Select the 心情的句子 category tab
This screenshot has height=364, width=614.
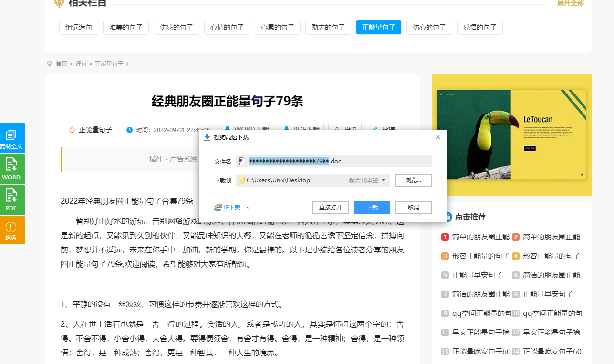[227, 27]
